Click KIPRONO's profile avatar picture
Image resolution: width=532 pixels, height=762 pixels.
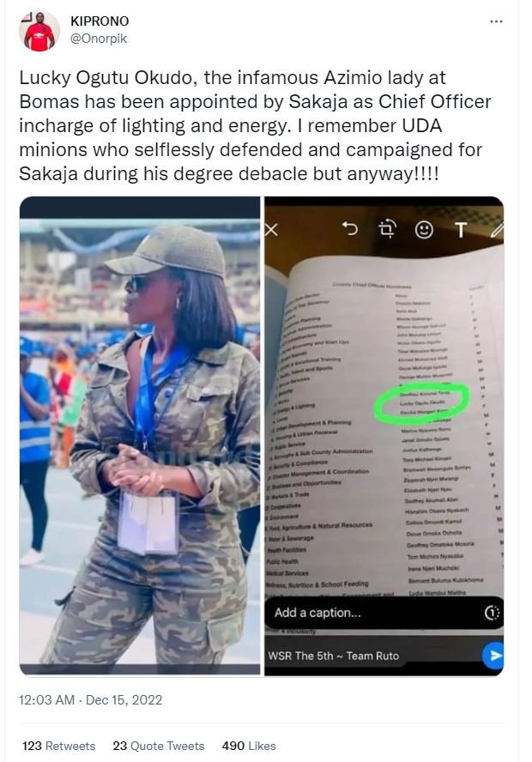(x=39, y=31)
